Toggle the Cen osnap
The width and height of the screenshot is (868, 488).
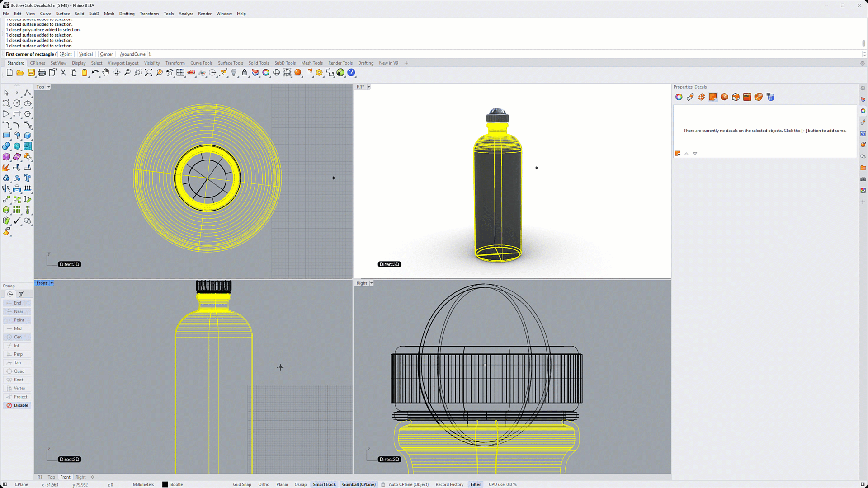pos(17,337)
